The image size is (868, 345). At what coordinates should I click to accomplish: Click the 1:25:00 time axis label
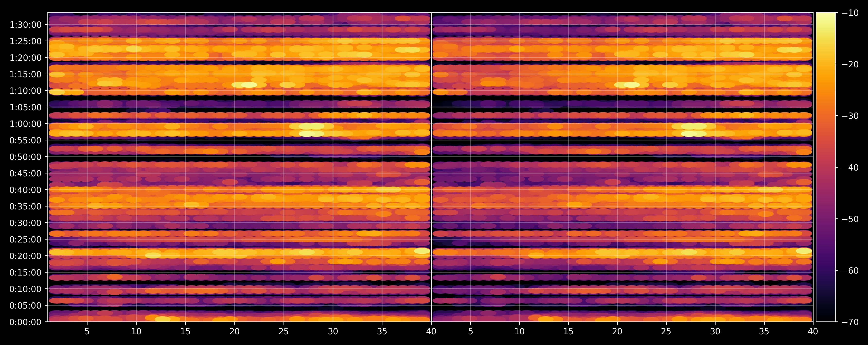(x=26, y=41)
